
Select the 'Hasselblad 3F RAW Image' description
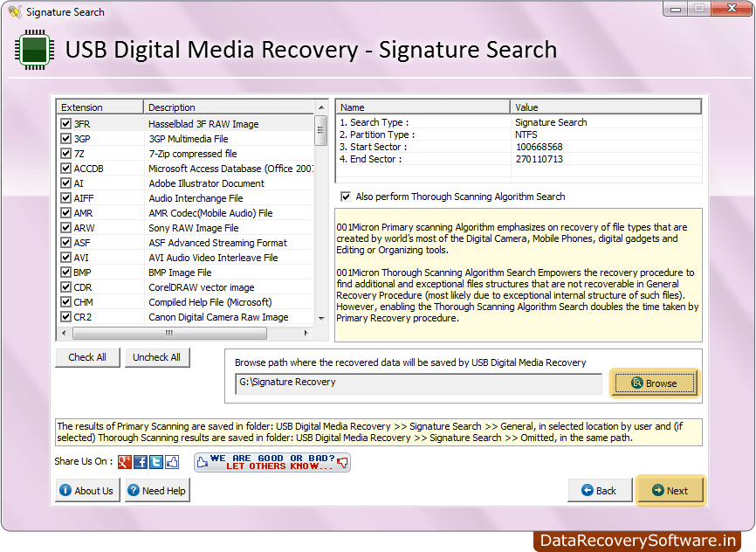pos(203,124)
